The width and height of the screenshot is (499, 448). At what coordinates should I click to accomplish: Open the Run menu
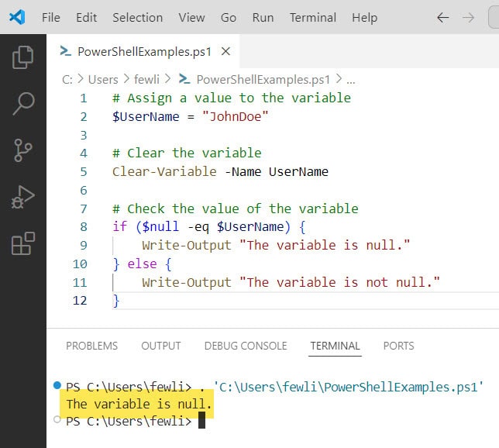263,18
